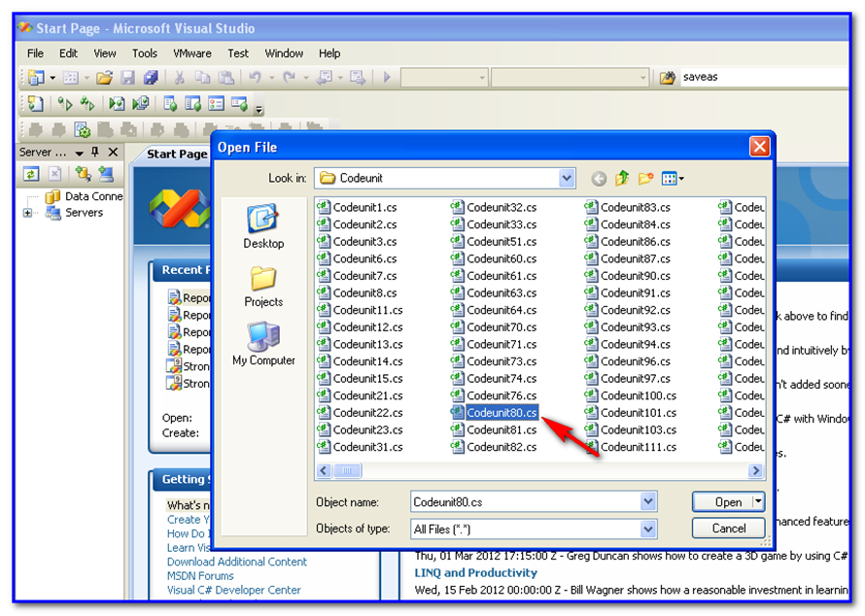Click the file list scroll left arrow

(x=324, y=470)
